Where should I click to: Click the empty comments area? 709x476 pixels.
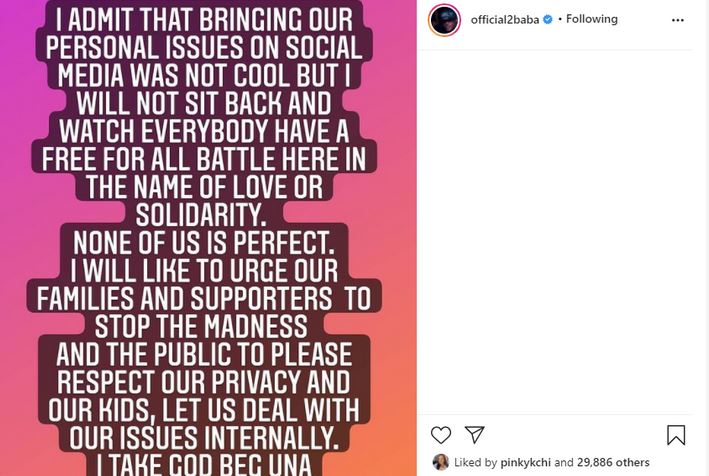click(563, 230)
